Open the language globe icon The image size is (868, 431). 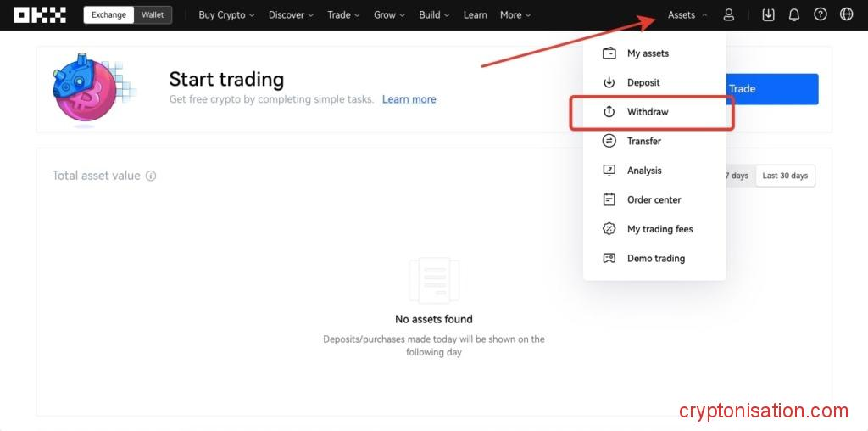pos(846,14)
